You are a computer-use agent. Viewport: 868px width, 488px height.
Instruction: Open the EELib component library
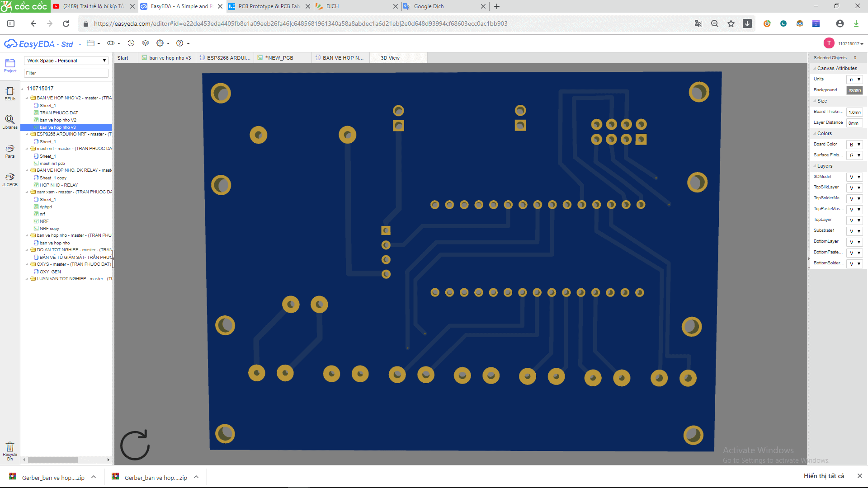10,94
